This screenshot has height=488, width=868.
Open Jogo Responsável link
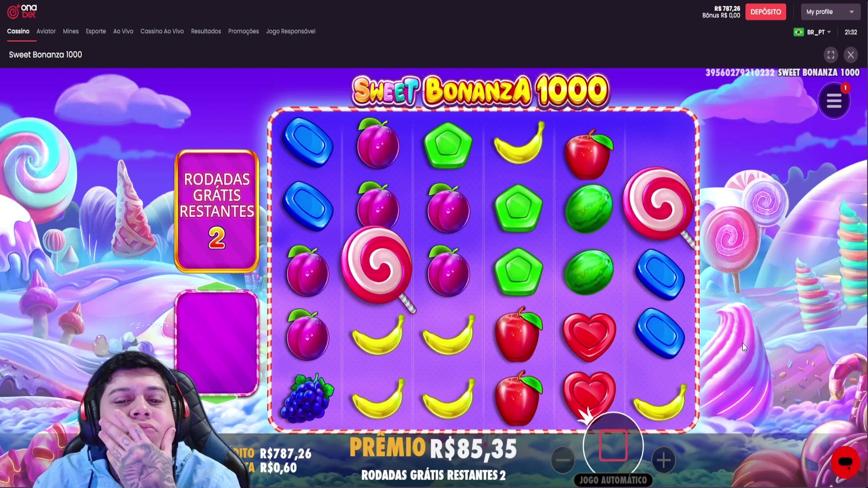point(291,31)
